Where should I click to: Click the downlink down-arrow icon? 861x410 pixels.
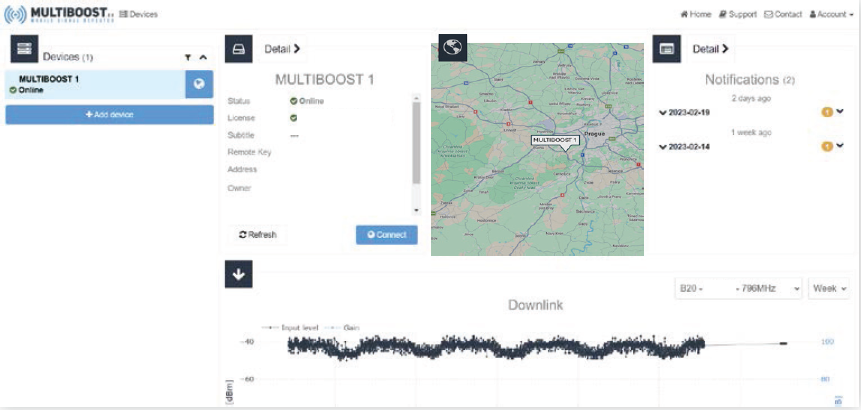tap(239, 274)
